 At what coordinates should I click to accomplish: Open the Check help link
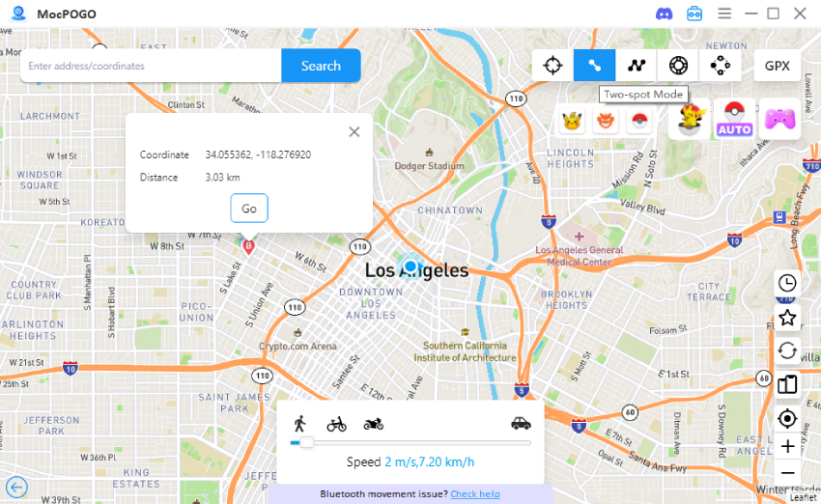coord(475,494)
